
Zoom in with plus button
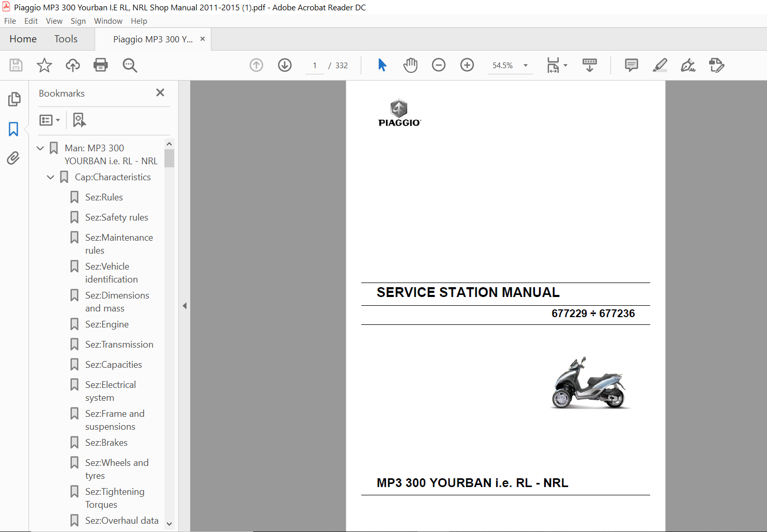tap(467, 65)
